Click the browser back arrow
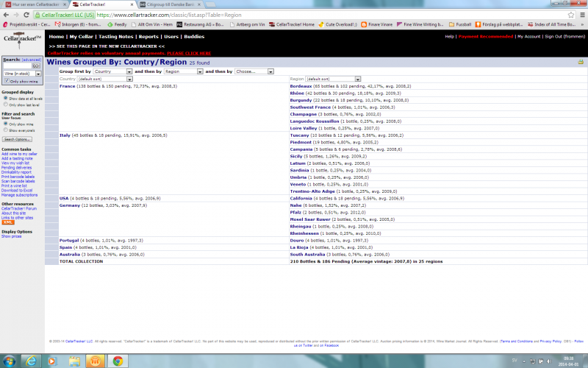This screenshot has height=368, width=588. point(6,15)
